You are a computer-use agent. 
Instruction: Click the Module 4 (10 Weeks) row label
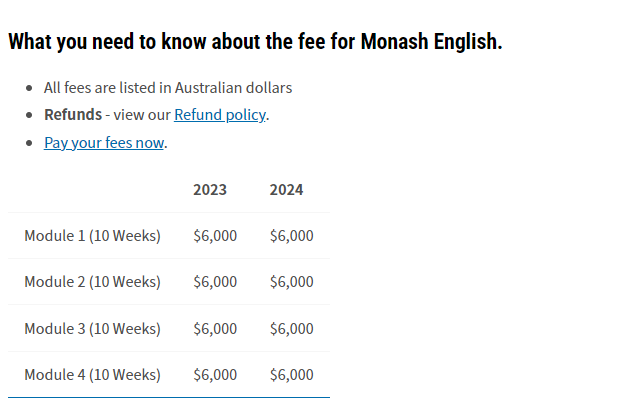tap(92, 374)
